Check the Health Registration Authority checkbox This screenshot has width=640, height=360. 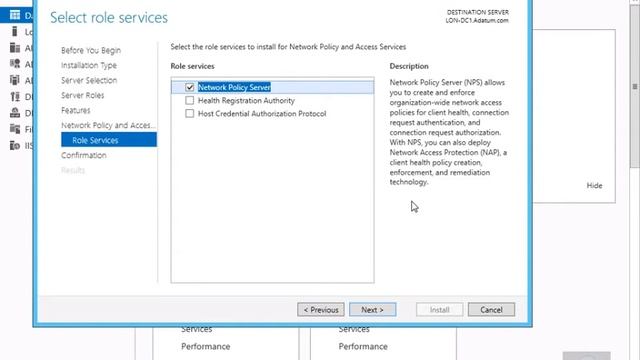coord(189,100)
